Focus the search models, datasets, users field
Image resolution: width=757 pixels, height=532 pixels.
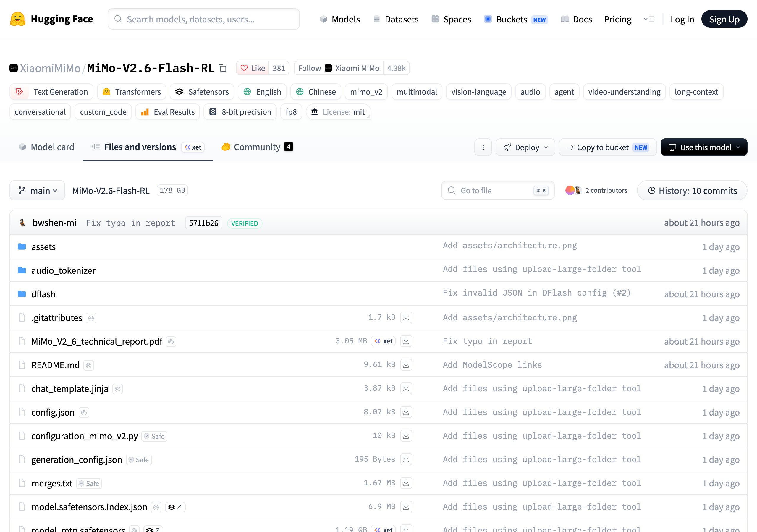click(x=204, y=19)
